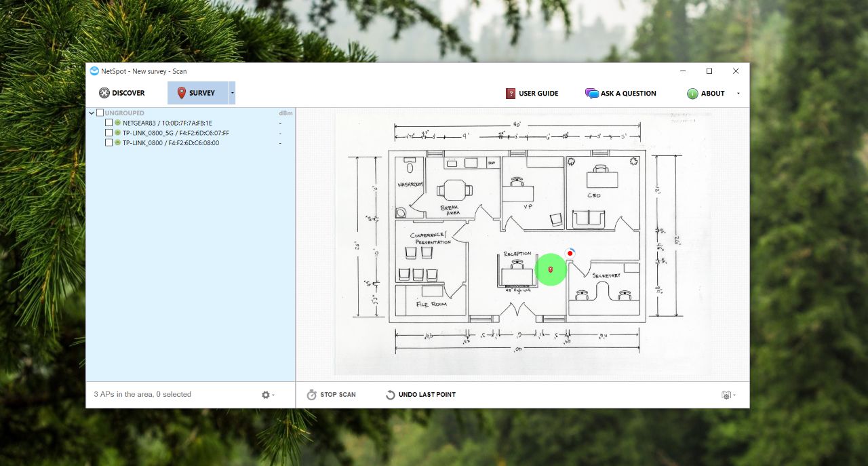
Task: Click the Survey red pin icon
Action: (x=181, y=93)
